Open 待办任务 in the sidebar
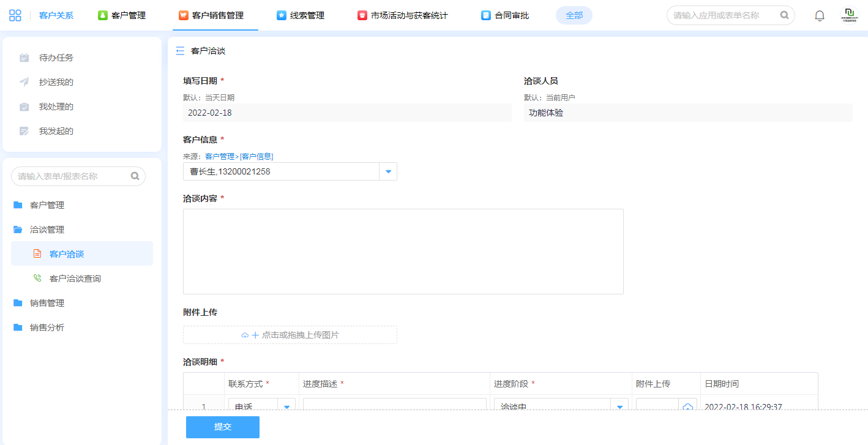Viewport: 868px width, 445px height. pyautogui.click(x=56, y=58)
